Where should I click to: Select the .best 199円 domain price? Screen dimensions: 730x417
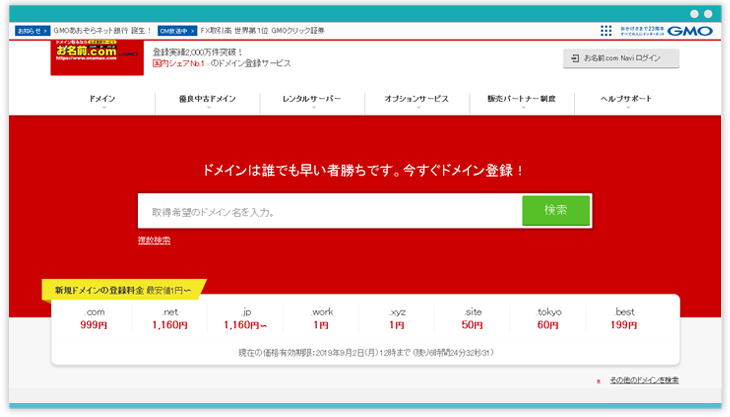[624, 318]
